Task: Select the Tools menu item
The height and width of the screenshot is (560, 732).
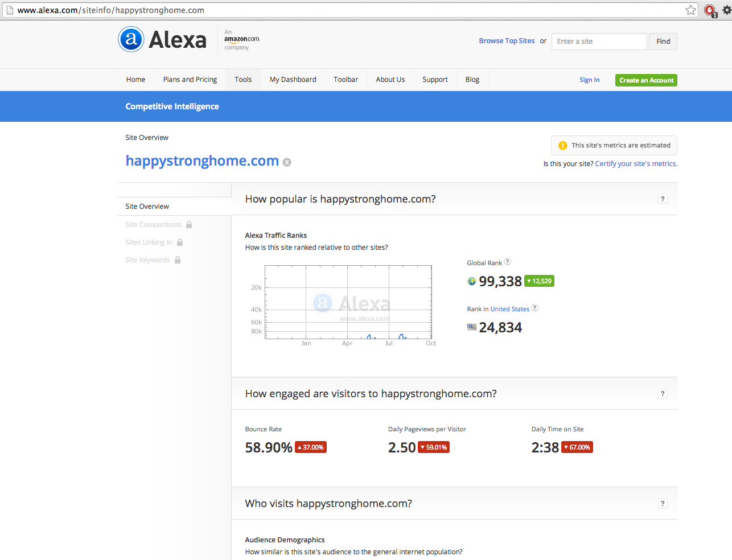Action: (243, 80)
